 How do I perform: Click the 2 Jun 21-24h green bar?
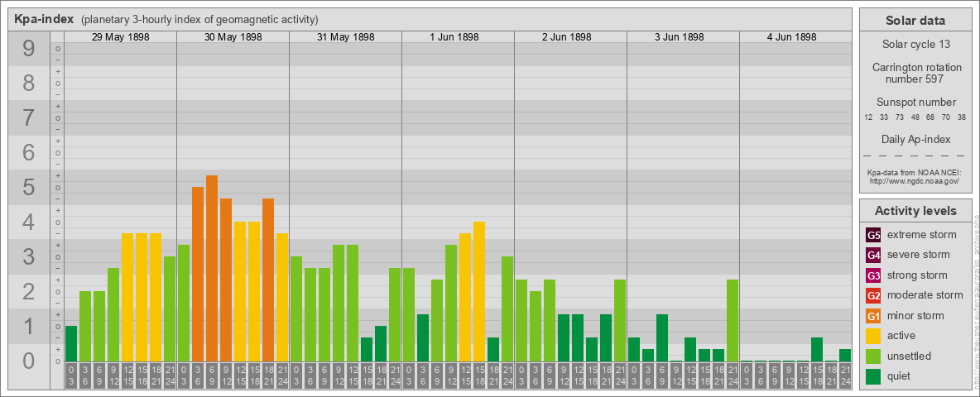620,320
